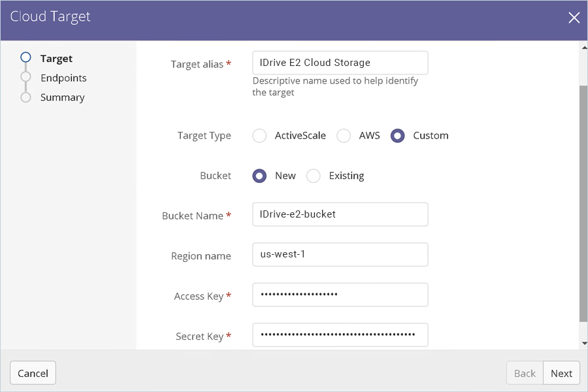Proceed with the Next button

pos(561,373)
